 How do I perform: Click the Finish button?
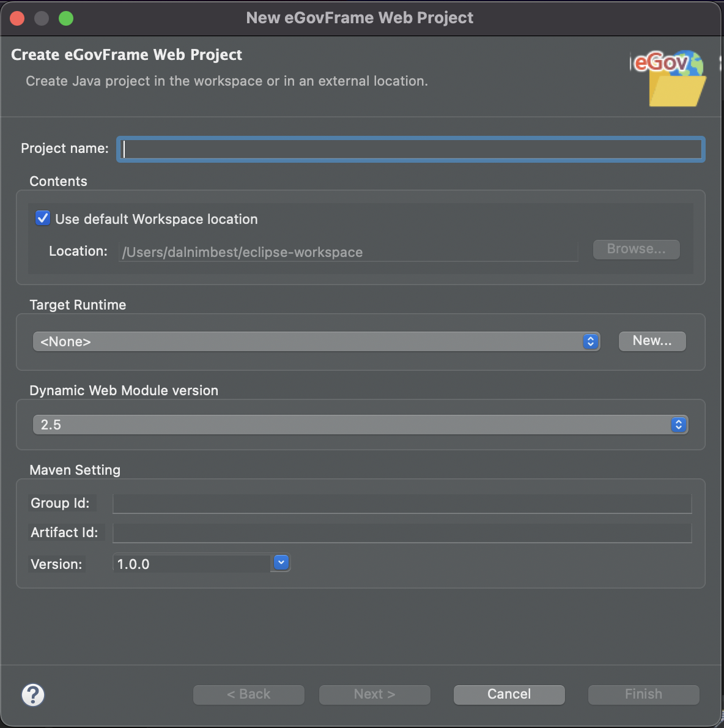click(644, 694)
